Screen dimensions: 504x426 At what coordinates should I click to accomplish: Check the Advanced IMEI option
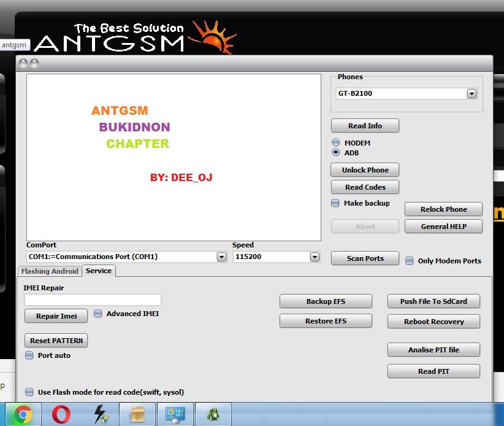(98, 314)
